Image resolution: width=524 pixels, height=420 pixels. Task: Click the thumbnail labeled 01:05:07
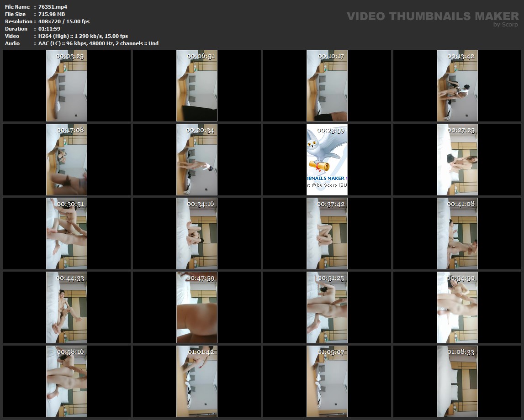click(327, 382)
